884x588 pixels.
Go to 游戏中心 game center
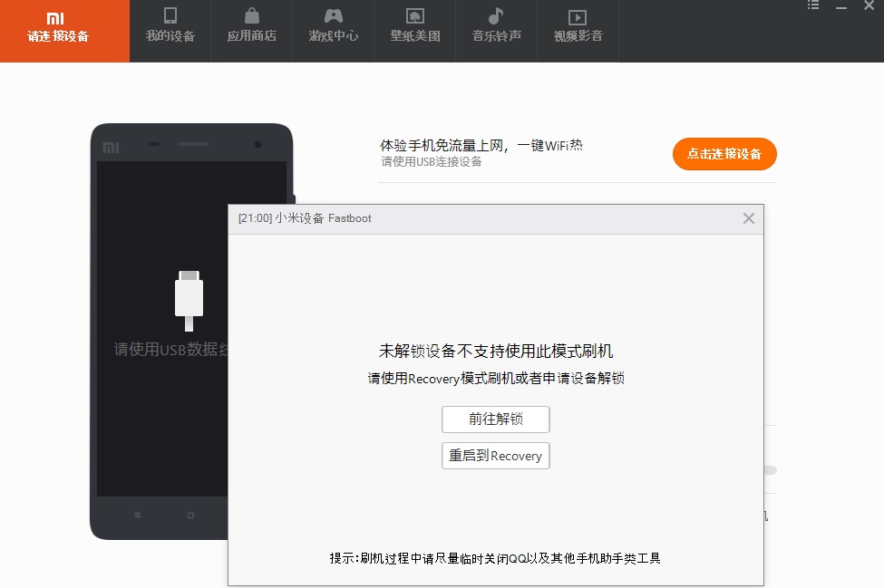(333, 26)
